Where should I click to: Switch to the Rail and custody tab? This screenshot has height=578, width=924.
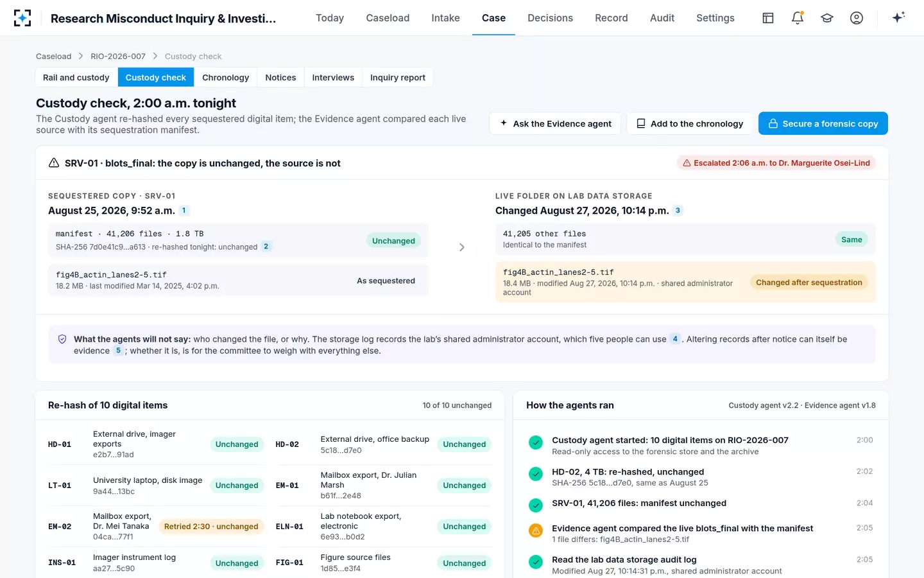[76, 77]
